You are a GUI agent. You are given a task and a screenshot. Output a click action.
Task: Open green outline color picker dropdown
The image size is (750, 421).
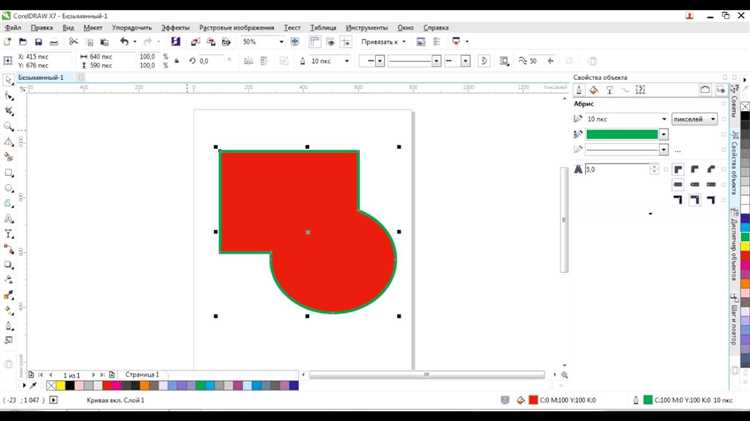pos(663,134)
